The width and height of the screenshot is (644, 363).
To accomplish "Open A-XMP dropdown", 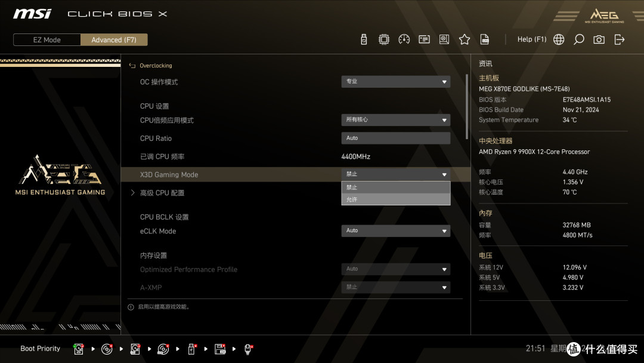I will 395,287.
